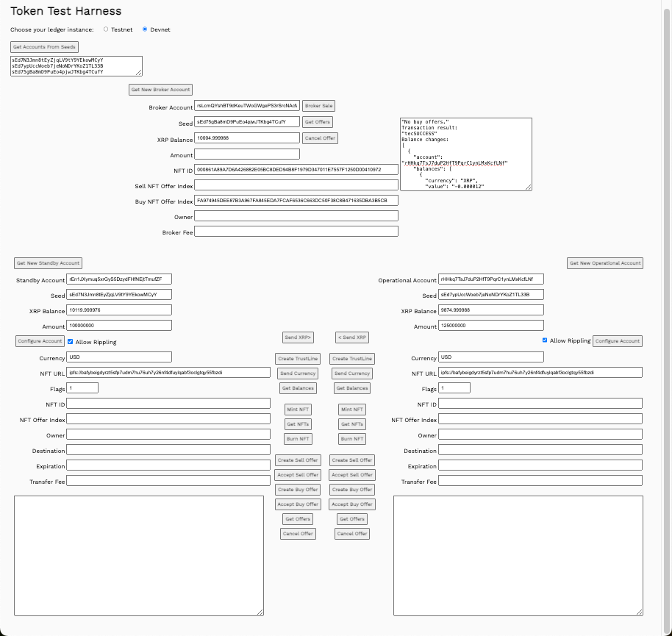672x636 pixels.
Task: Click Configure Account for the Standby account
Action: coord(40,341)
